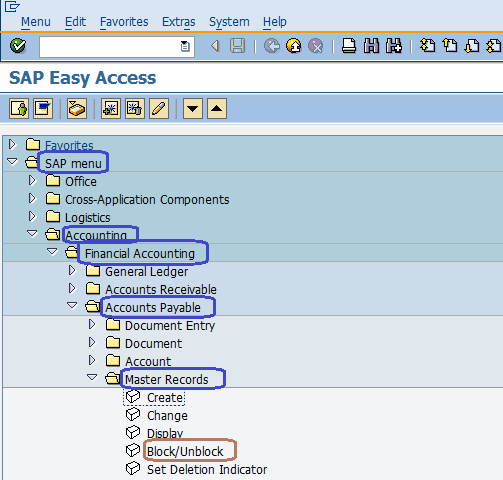
Task: Open the User menu icon
Action: point(19,108)
